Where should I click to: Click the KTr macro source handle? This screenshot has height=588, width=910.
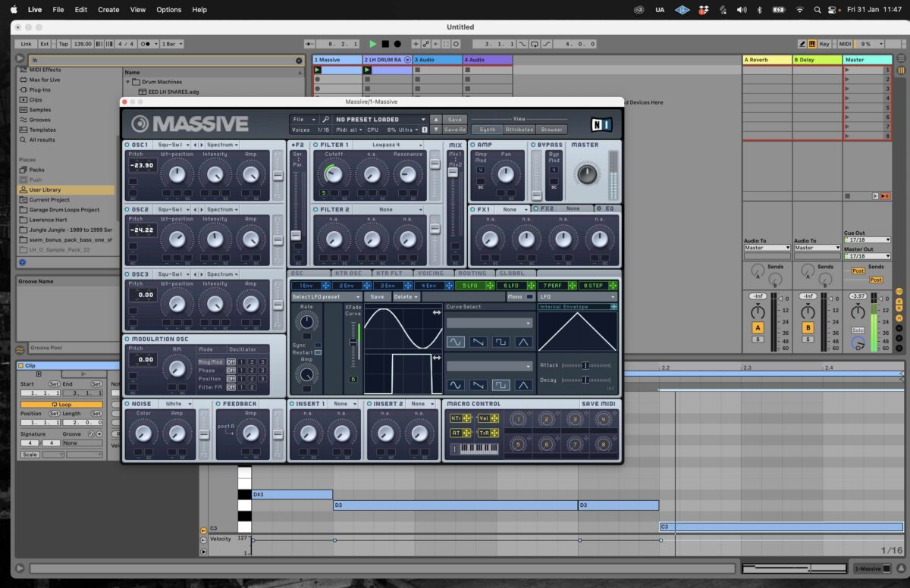pos(468,418)
